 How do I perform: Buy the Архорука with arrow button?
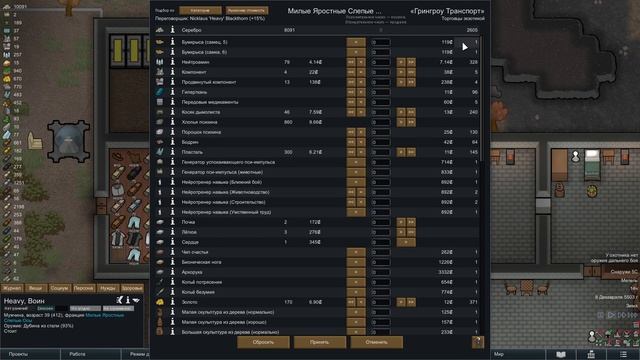(356, 272)
